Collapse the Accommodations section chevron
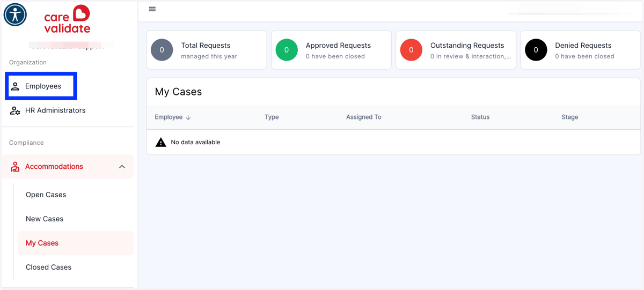The width and height of the screenshot is (644, 290). (x=122, y=167)
